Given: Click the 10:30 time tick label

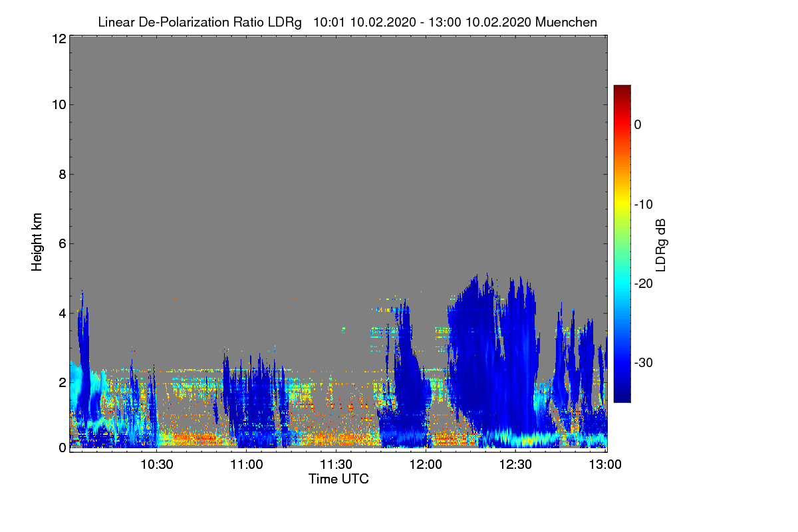Looking at the screenshot, I should click(157, 465).
